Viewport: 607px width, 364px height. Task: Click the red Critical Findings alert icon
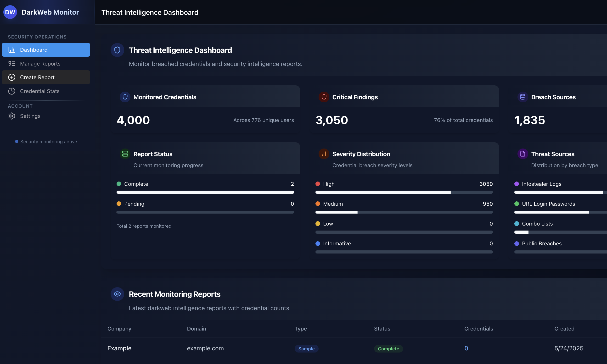tap(324, 97)
